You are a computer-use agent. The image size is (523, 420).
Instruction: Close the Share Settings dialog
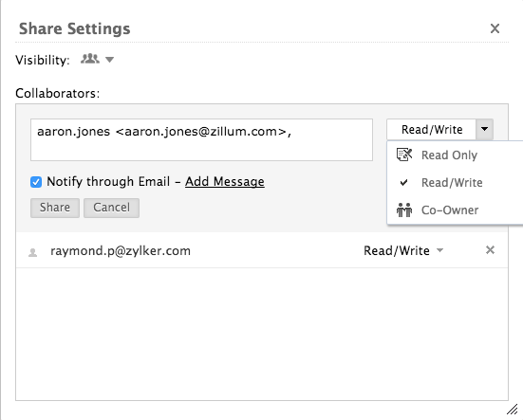click(495, 28)
